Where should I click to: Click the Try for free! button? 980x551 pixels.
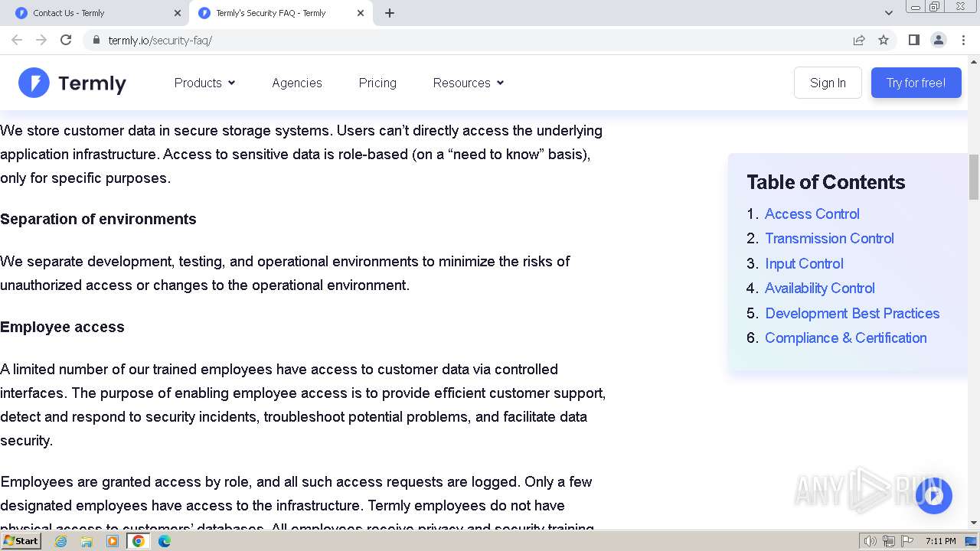[x=916, y=83]
